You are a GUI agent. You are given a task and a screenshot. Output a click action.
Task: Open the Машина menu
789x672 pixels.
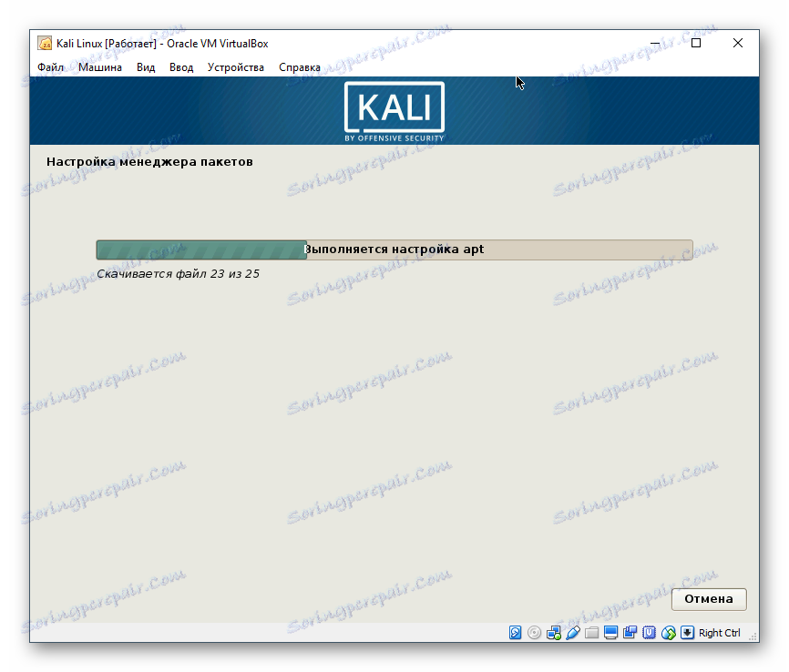point(100,67)
